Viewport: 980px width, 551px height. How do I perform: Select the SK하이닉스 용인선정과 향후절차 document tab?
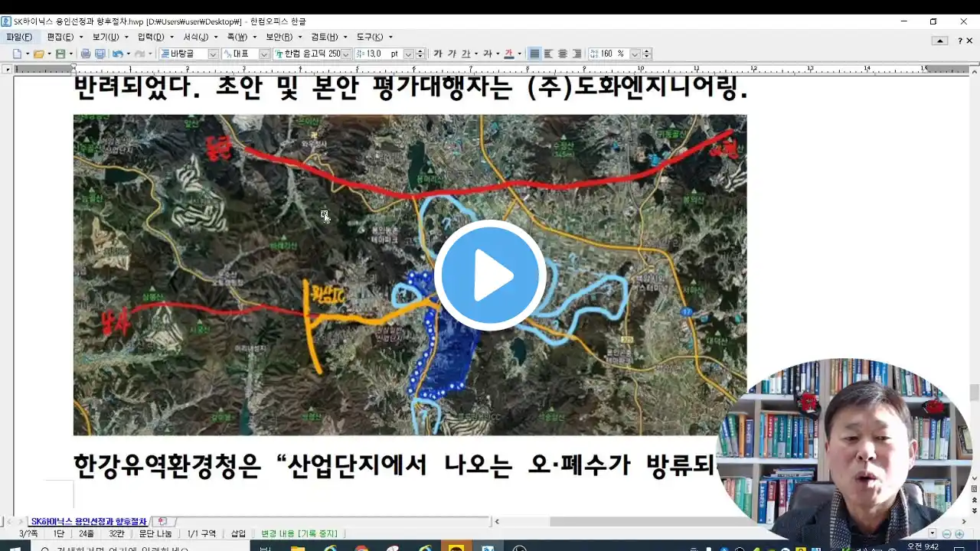88,522
